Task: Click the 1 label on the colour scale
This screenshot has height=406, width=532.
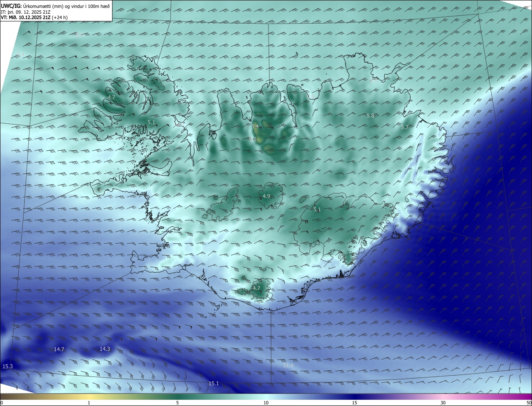Action: [x=89, y=403]
